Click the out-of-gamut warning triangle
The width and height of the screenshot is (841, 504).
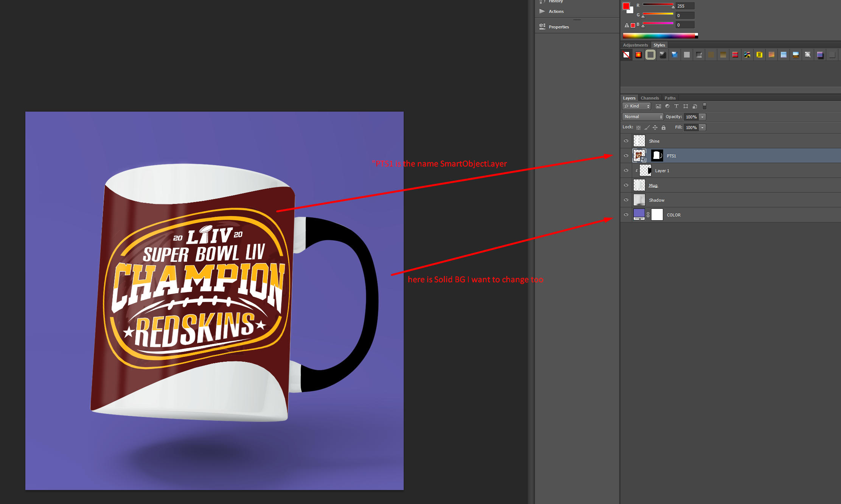pyautogui.click(x=627, y=25)
